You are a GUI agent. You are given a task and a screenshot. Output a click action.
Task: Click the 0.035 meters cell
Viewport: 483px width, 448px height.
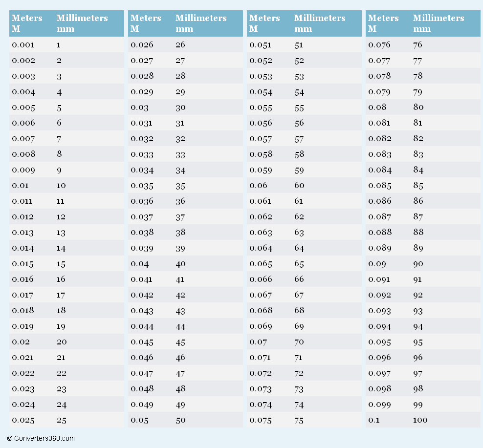142,186
